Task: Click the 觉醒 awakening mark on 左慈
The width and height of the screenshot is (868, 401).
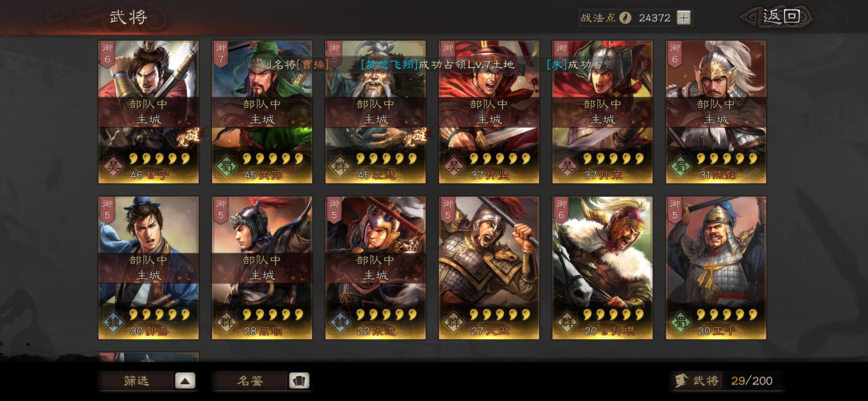Action: point(416,137)
